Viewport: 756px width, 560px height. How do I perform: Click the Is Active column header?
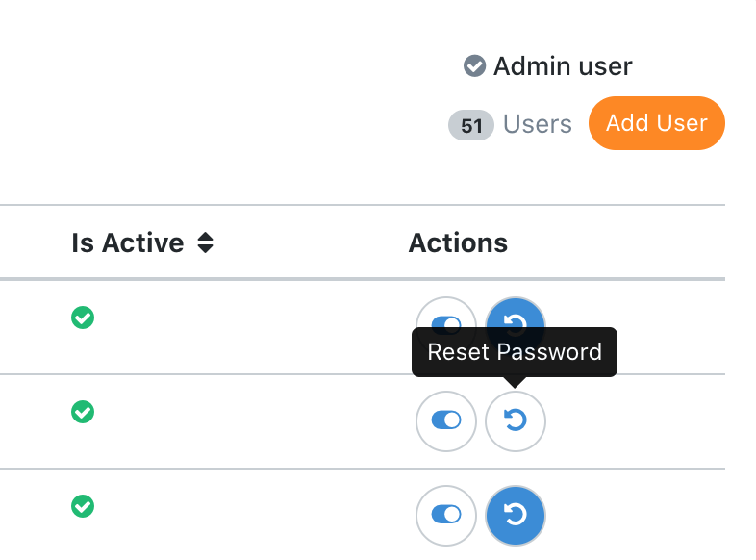(128, 242)
